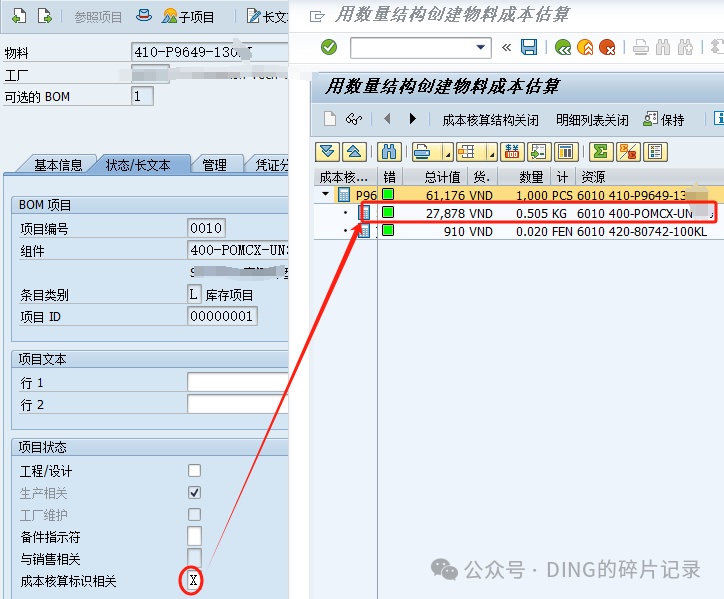The width and height of the screenshot is (724, 599).
Task: Click the currency calculator icon
Action: pyautogui.click(x=512, y=151)
